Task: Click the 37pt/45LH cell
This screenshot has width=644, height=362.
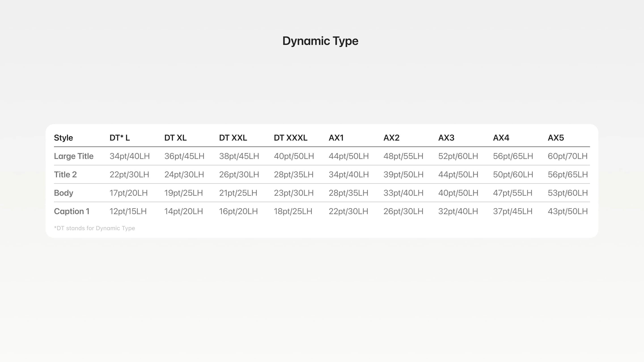Action: point(513,211)
